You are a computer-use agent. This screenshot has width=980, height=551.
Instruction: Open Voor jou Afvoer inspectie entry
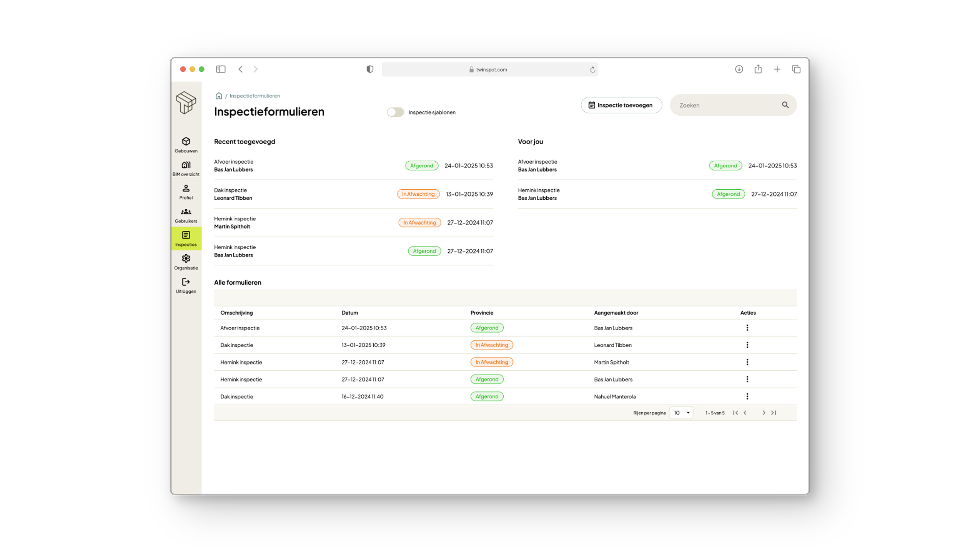click(657, 165)
